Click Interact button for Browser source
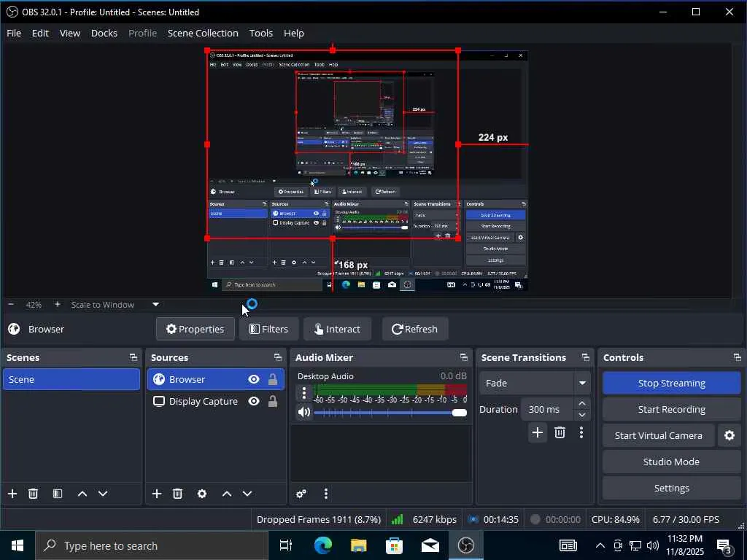The image size is (747, 560). (337, 329)
